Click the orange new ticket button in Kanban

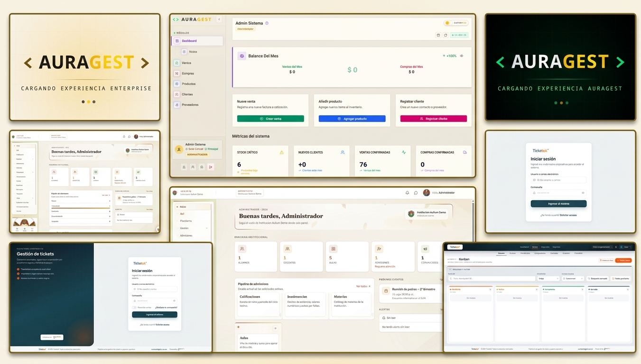click(623, 260)
